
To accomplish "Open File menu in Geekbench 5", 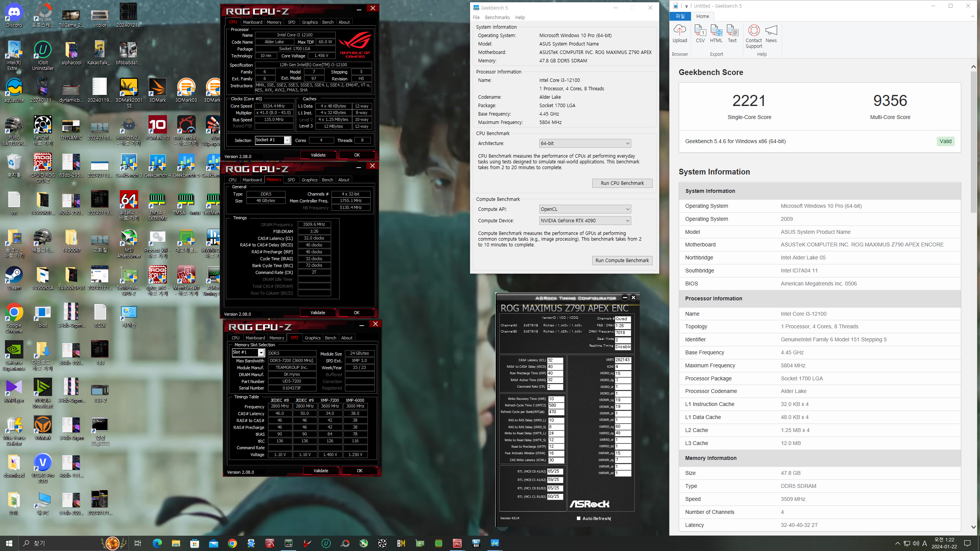I will coord(476,18).
